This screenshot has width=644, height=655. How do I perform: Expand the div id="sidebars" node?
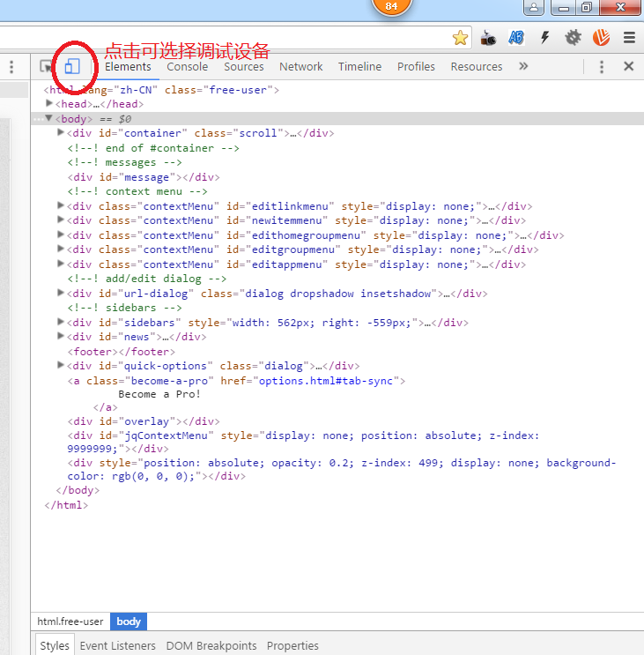pyautogui.click(x=61, y=323)
